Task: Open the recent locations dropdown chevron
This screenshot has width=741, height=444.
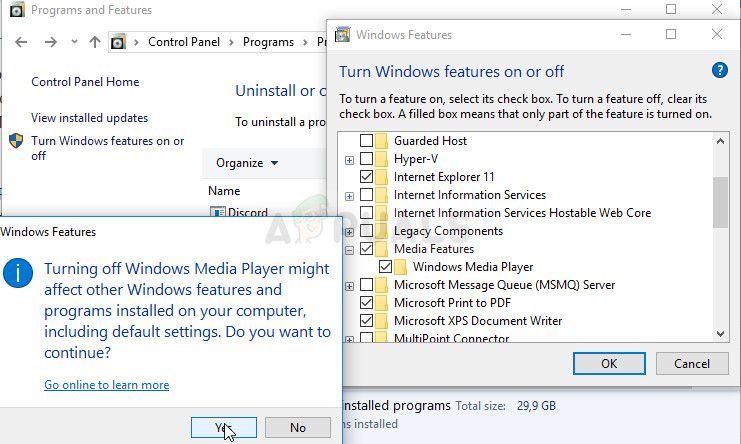Action: pyautogui.click(x=74, y=42)
